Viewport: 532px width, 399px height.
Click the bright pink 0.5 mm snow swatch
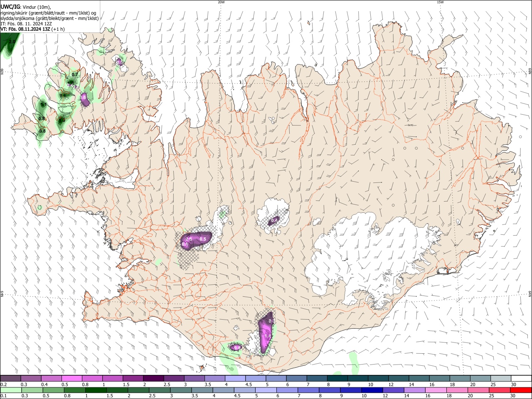pos(72,379)
